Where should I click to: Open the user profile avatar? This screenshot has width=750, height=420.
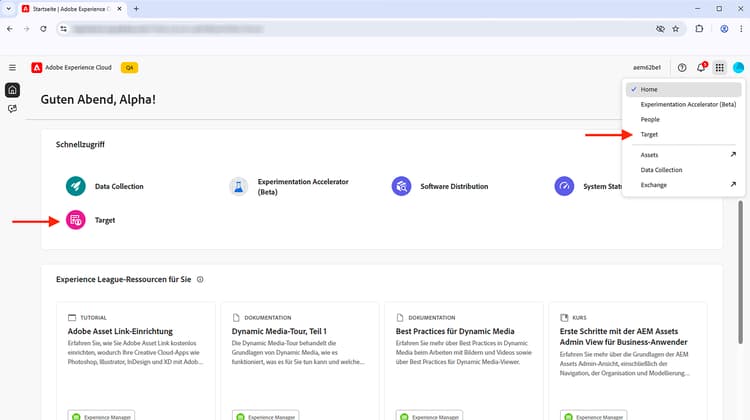coord(739,68)
